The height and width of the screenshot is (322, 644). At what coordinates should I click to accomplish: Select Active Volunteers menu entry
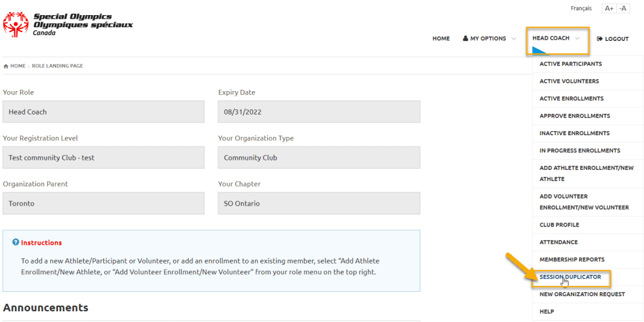tap(588, 81)
